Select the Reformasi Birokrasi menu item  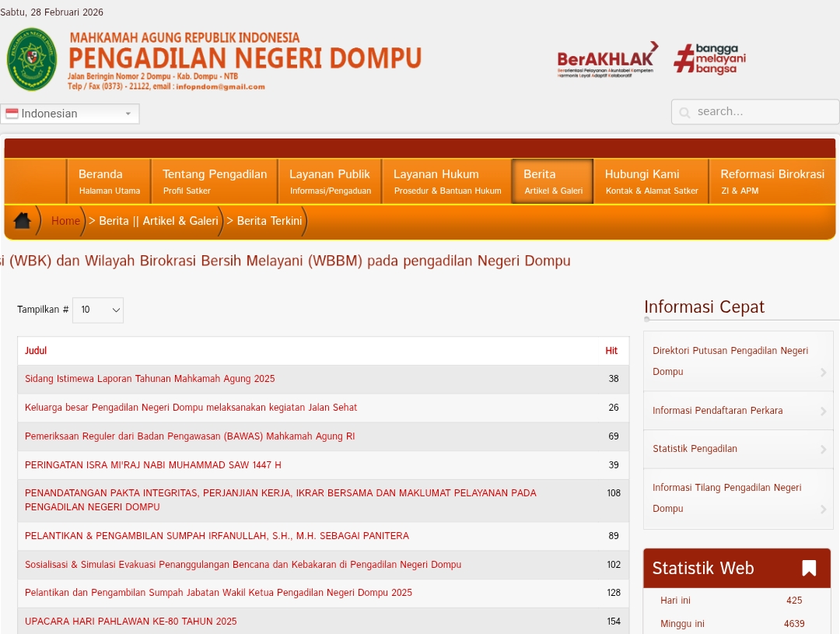pos(772,181)
